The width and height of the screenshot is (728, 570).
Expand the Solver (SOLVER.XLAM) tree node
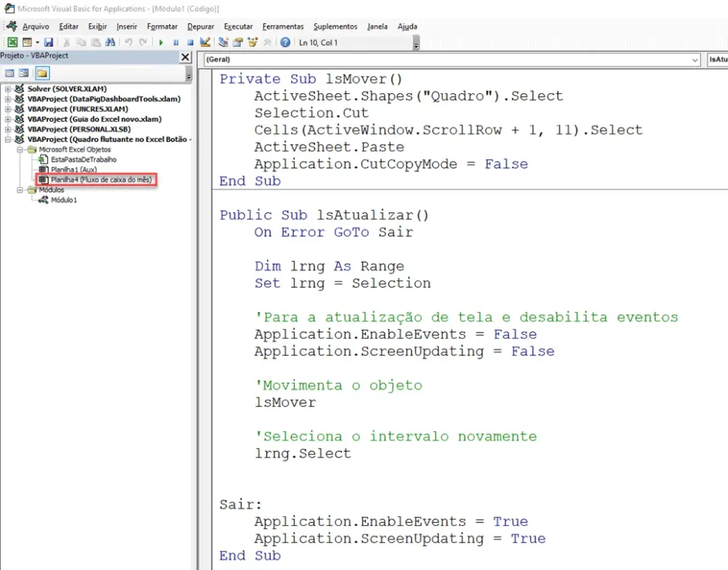(8, 89)
